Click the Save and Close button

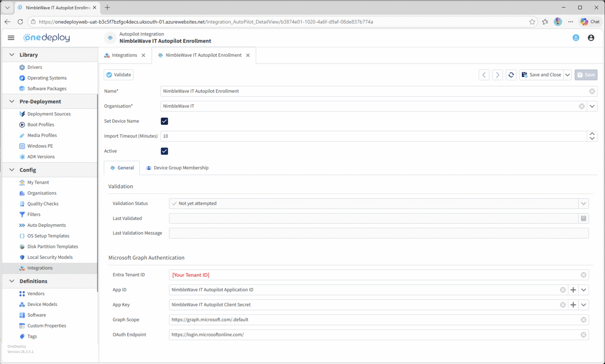[542, 75]
